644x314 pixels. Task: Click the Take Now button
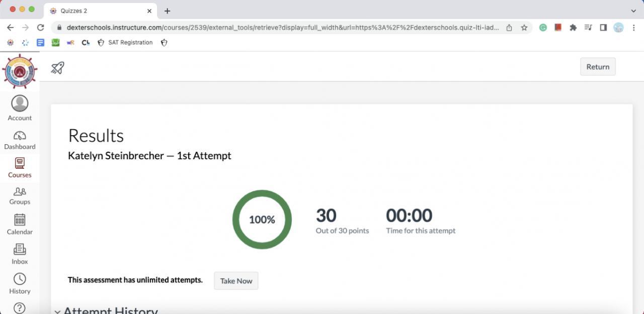(x=236, y=281)
